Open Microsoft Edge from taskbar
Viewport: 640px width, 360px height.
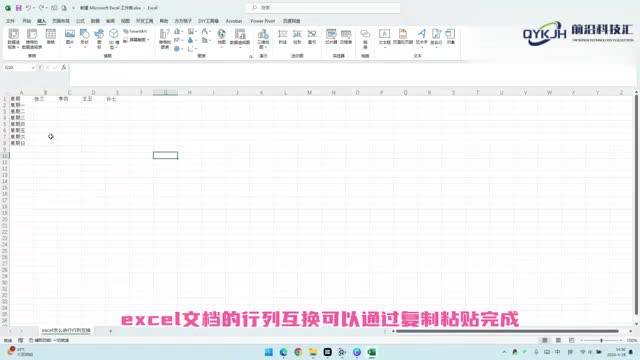[x=283, y=352]
